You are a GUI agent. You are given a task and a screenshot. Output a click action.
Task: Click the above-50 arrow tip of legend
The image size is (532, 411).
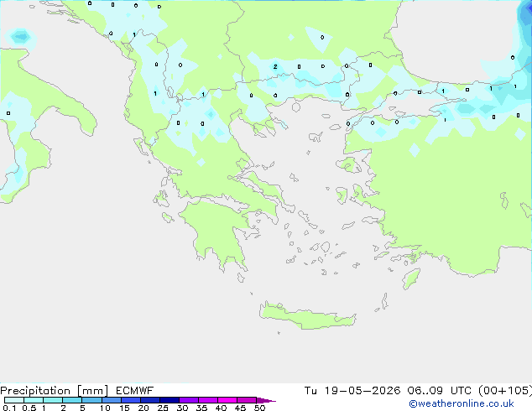coord(266,400)
